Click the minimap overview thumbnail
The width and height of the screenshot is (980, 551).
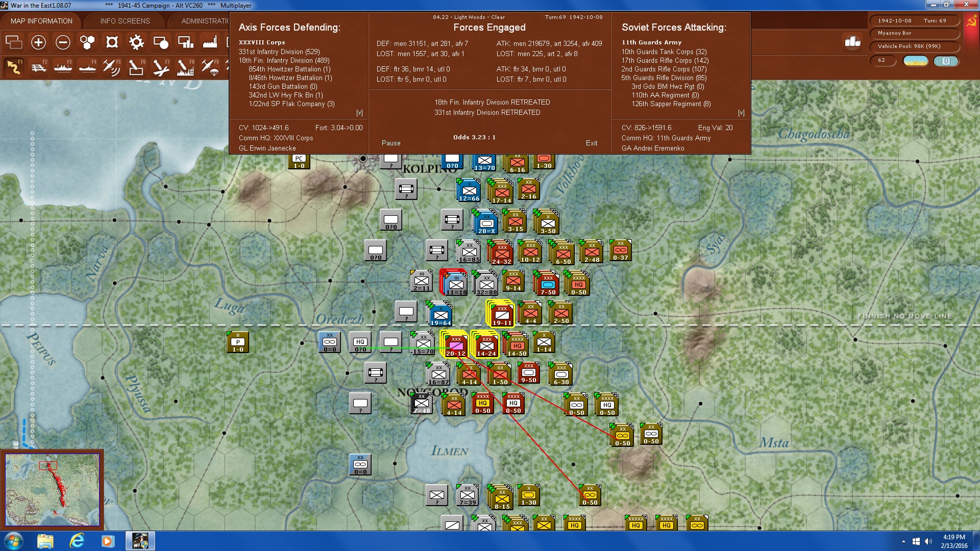tap(52, 490)
